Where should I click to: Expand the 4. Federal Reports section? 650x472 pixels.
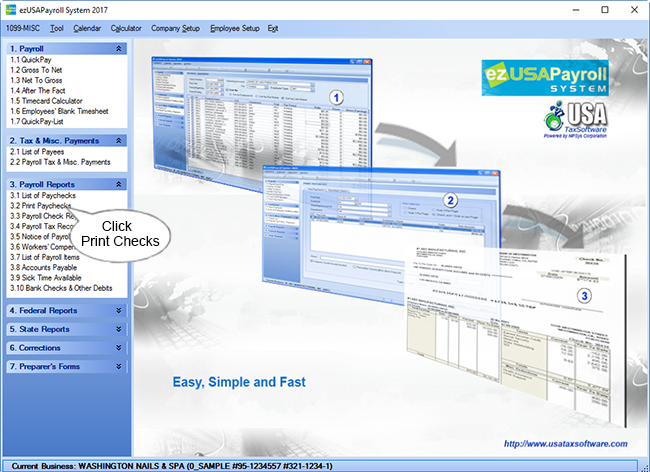click(x=119, y=310)
